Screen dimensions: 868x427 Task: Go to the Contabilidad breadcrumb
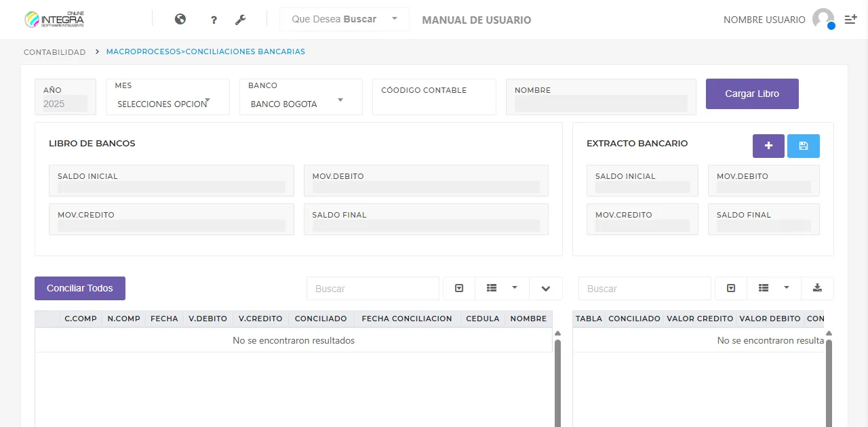(54, 52)
